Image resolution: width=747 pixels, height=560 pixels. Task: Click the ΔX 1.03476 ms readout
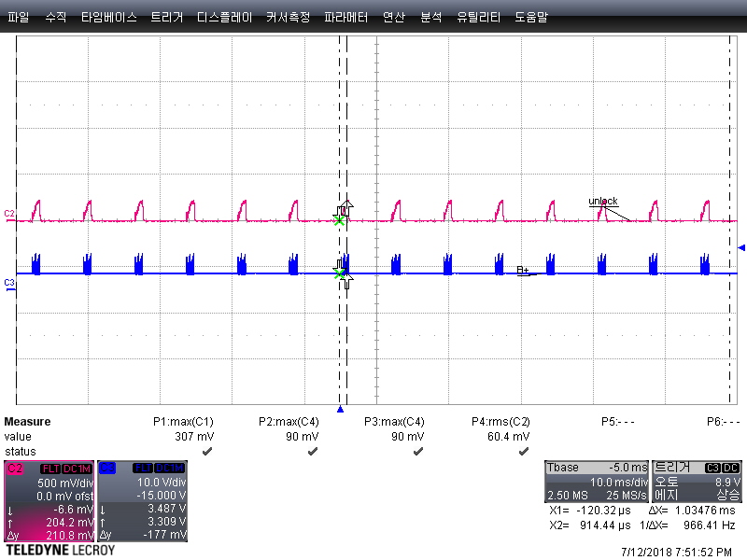692,511
